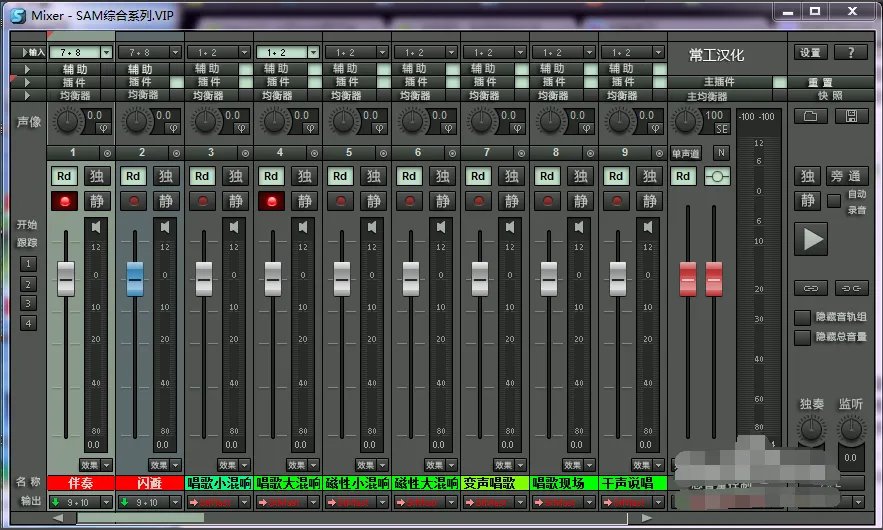This screenshot has width=883, height=530.
Task: Open channel 2 插件 slot
Action: pyautogui.click(x=143, y=82)
